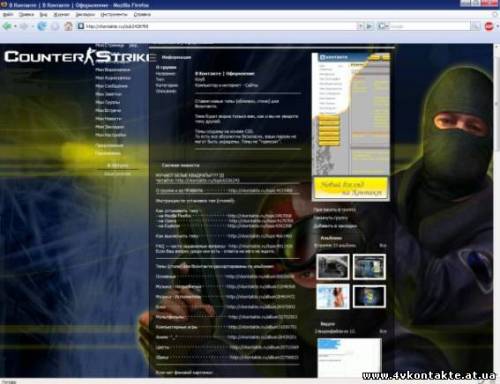
Task: Click the address bar URL field
Action: (x=220, y=26)
